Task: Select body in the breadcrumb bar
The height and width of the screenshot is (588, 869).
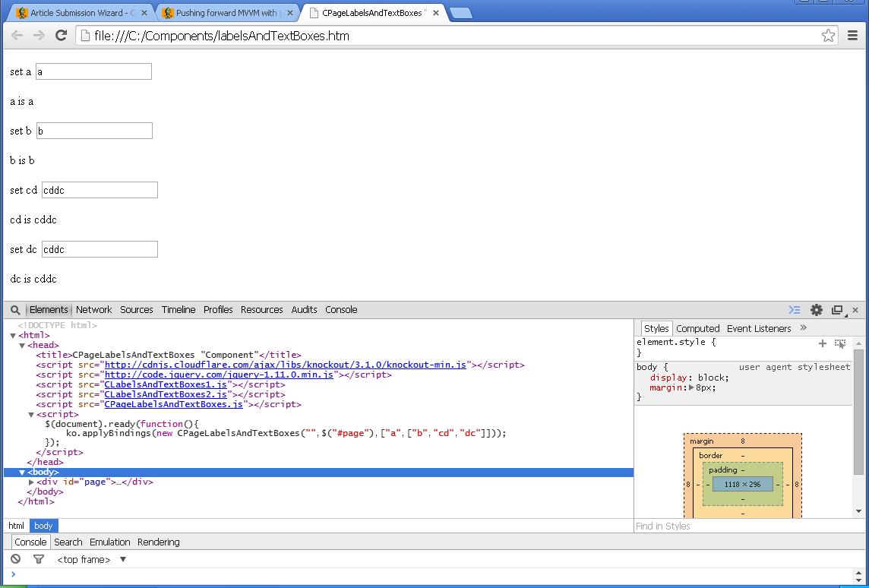Action: (43, 526)
